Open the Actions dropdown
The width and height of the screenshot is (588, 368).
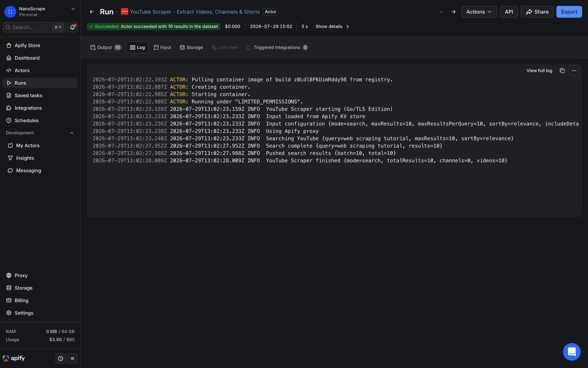point(479,12)
